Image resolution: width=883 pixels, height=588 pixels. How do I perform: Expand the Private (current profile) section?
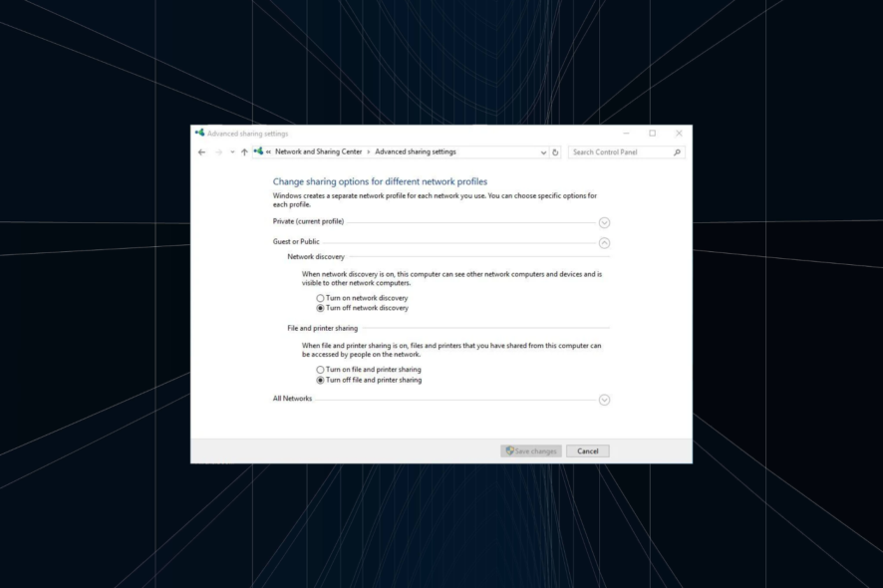tap(604, 222)
